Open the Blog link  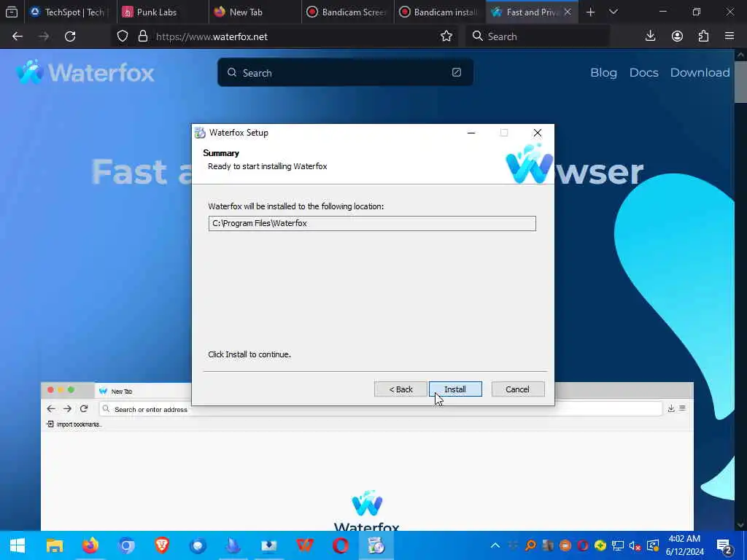tap(603, 72)
